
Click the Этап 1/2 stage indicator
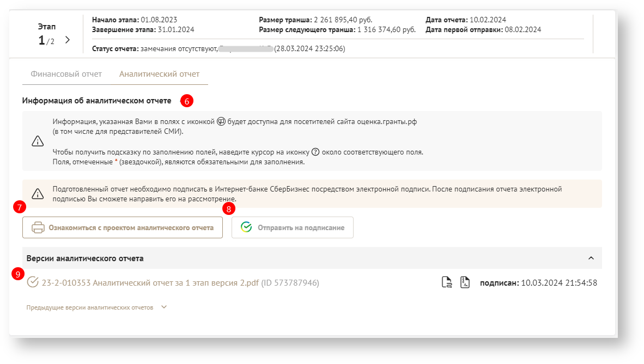(46, 34)
